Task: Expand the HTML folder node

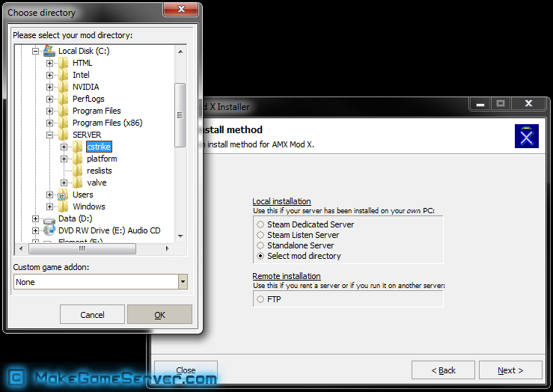Action: (x=49, y=63)
